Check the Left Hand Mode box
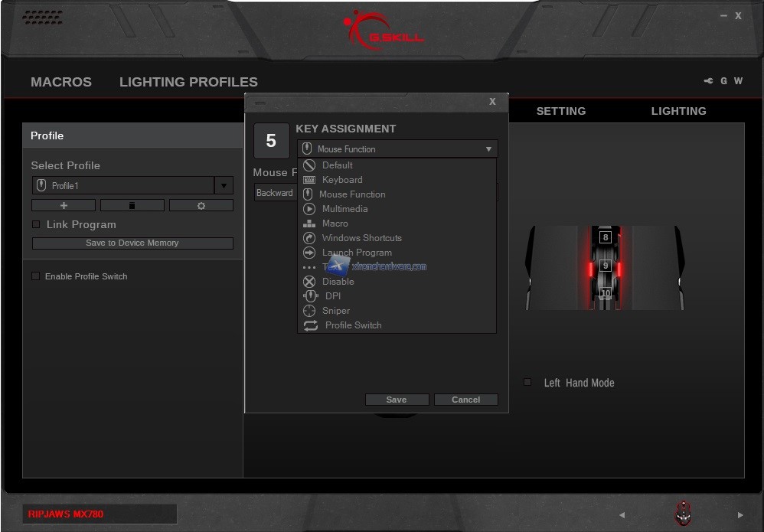 tap(527, 382)
